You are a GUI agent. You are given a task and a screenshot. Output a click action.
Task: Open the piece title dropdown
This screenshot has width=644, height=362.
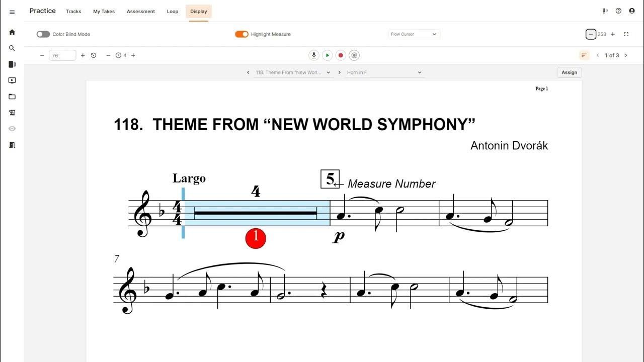[293, 72]
